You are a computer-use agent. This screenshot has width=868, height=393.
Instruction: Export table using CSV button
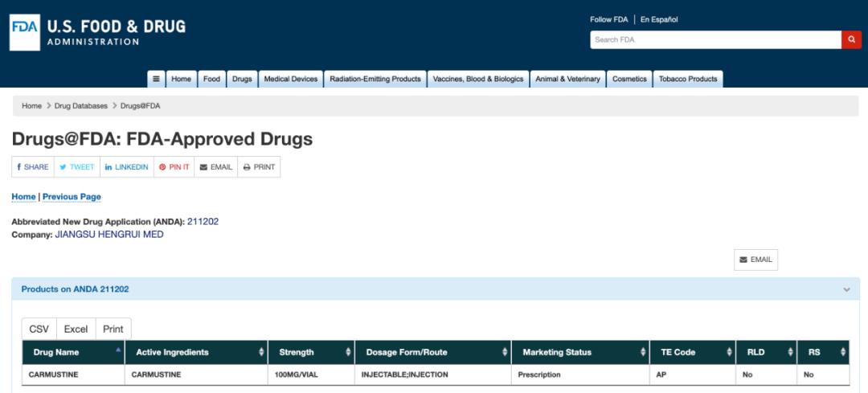coord(39,329)
